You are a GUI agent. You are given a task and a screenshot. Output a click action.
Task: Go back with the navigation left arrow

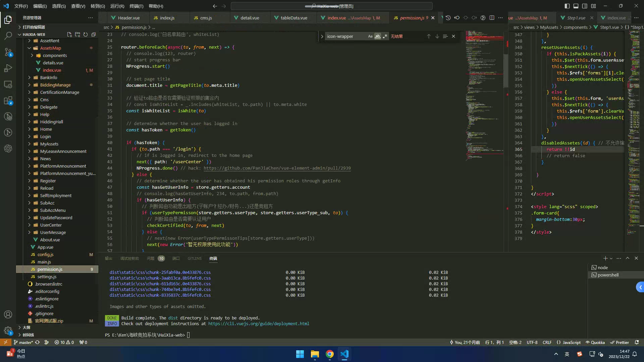coord(215,6)
